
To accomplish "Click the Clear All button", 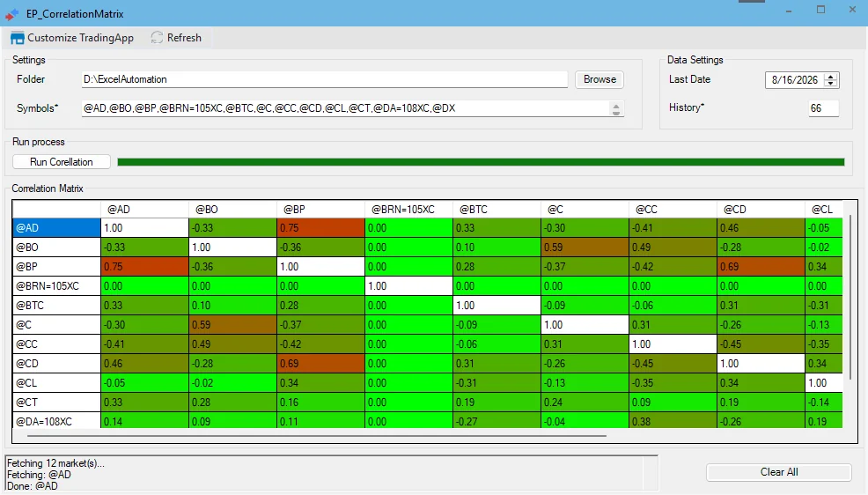I will click(x=779, y=472).
